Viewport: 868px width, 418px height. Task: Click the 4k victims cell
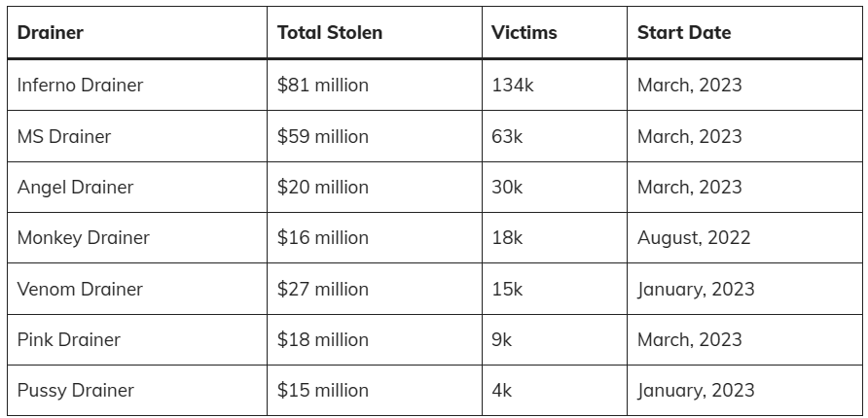tap(503, 391)
